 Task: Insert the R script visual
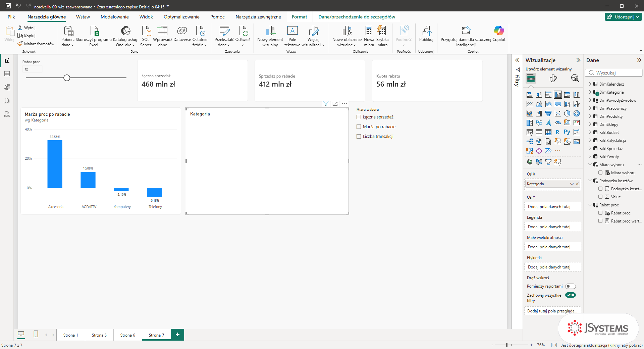click(x=557, y=132)
